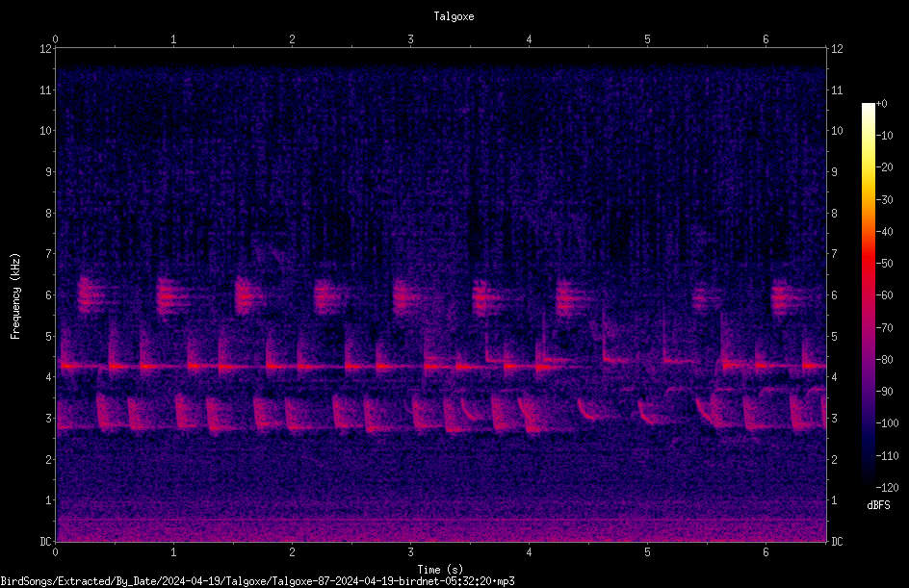Click the DC label on left axis
This screenshot has height=588, width=909.
pos(45,542)
